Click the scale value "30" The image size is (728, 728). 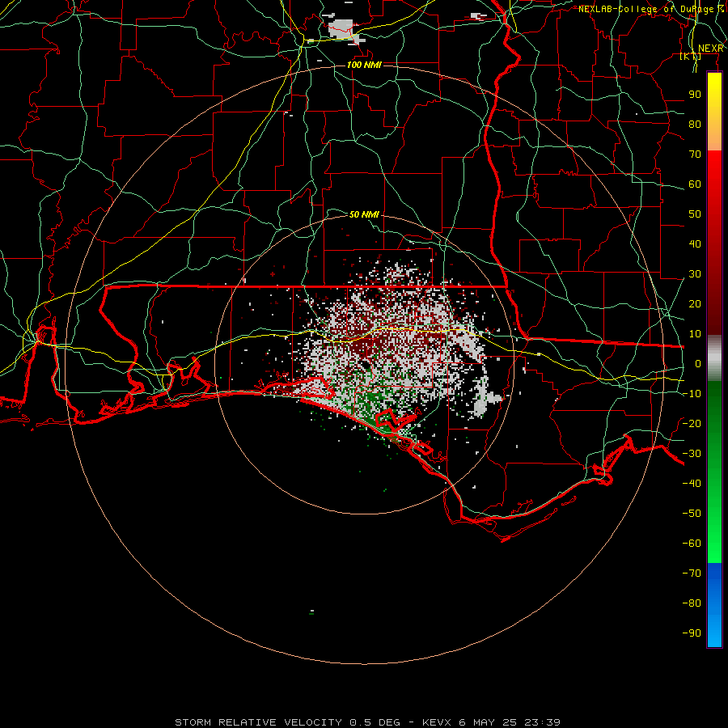(695, 274)
